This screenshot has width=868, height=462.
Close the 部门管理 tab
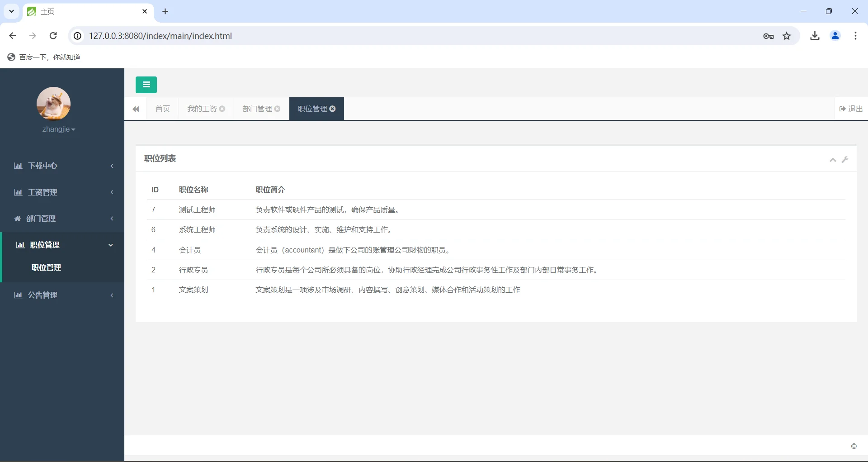(277, 109)
